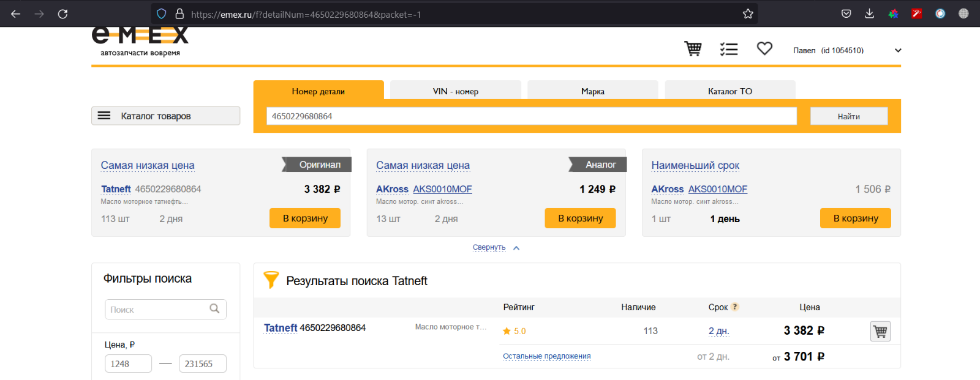Click the Результаты поиска Tatneft heading
This screenshot has height=380, width=980.
(x=356, y=281)
